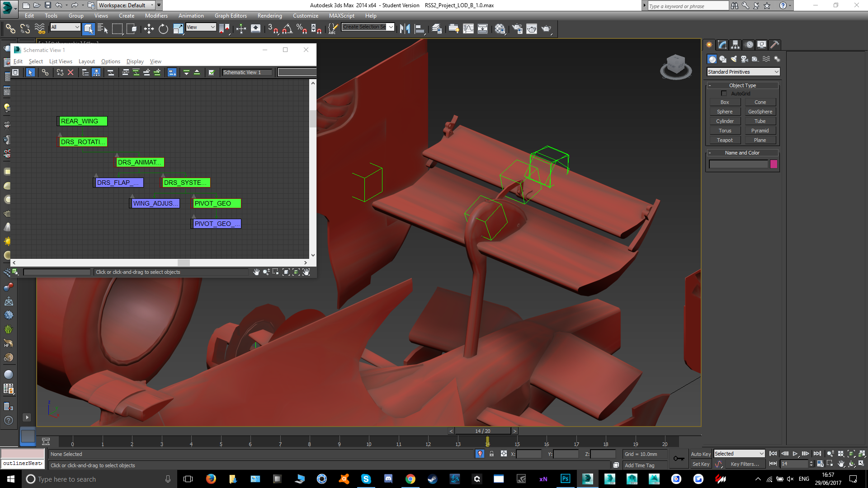Image resolution: width=868 pixels, height=488 pixels.
Task: Toggle the 3D Snaps button
Action: click(273, 29)
